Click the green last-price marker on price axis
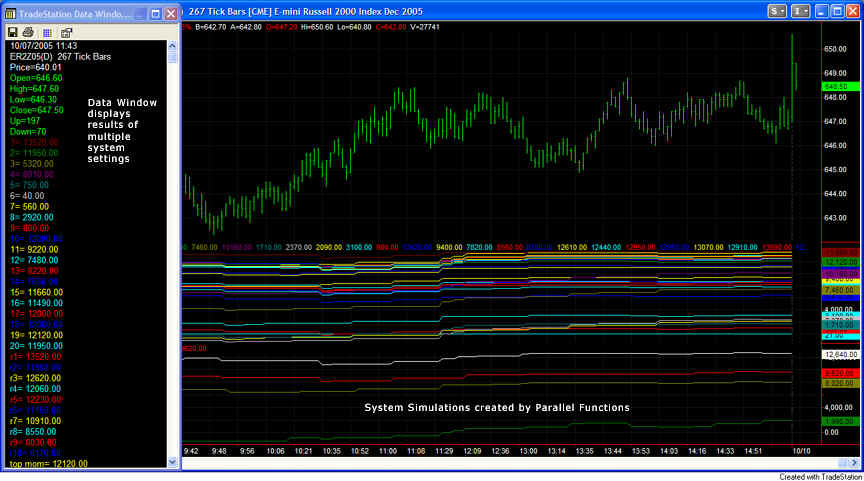Screen dimensions: 864x481 pyautogui.click(x=836, y=87)
